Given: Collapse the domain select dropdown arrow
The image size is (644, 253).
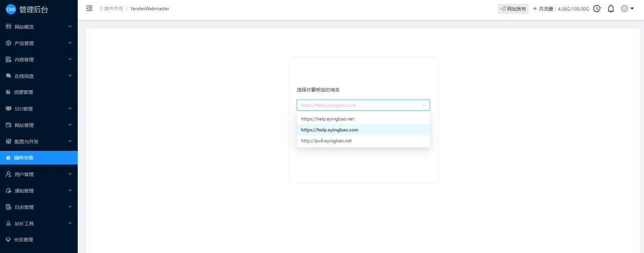Looking at the screenshot, I should [x=423, y=105].
